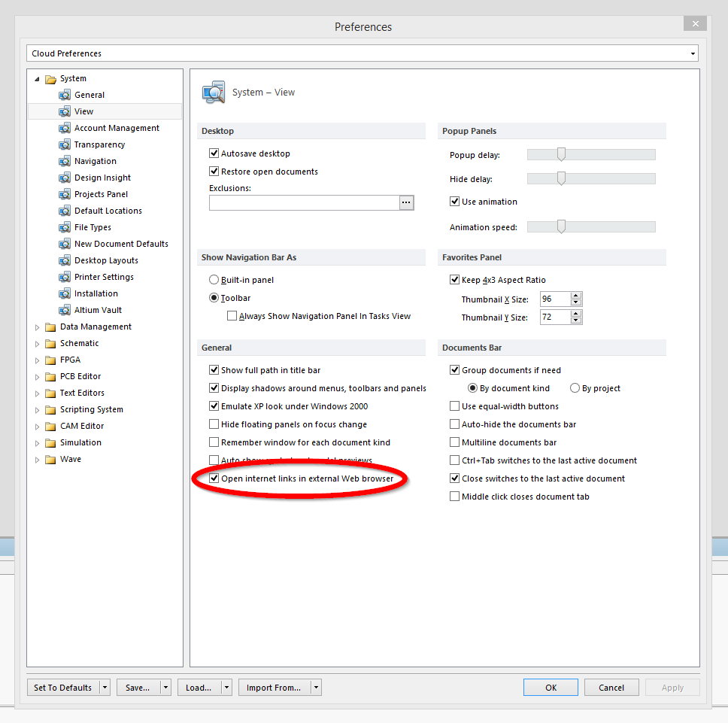Click the PCB Editor folder icon

tap(50, 376)
